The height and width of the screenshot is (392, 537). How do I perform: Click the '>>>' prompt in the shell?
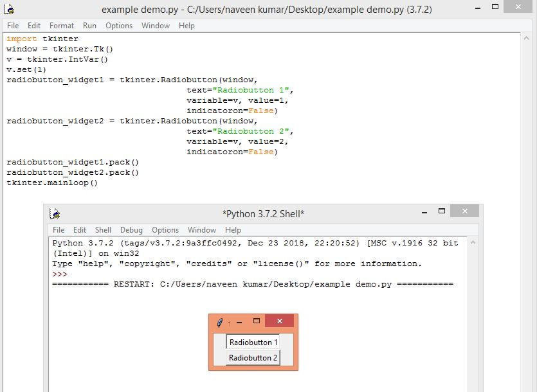60,274
